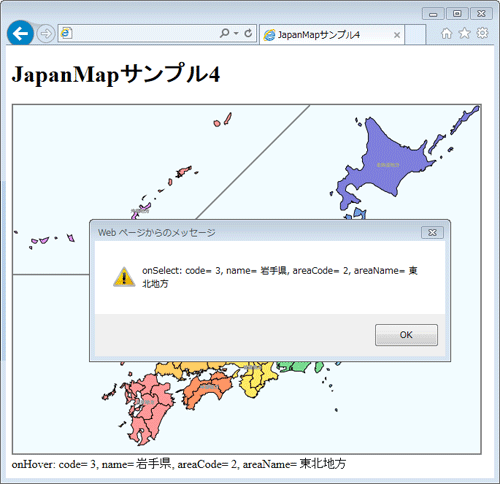Maximize the browser window

pos(457,14)
